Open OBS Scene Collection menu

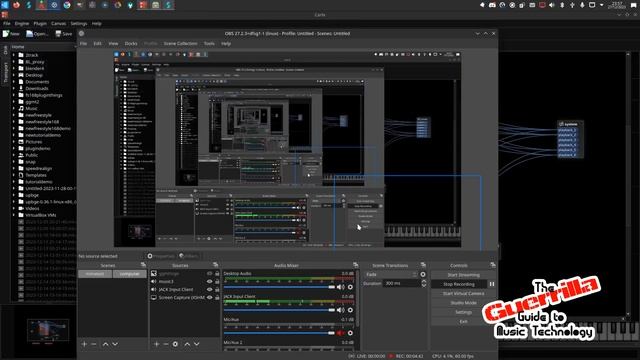tap(180, 43)
